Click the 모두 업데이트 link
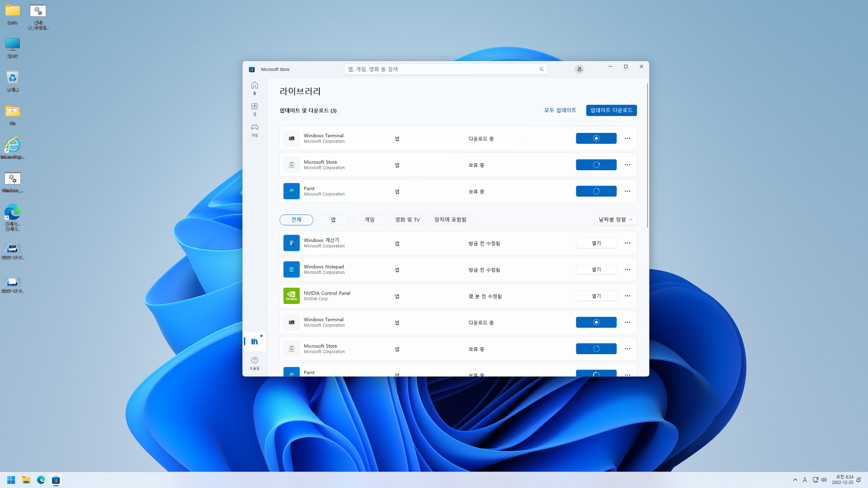 pos(560,110)
